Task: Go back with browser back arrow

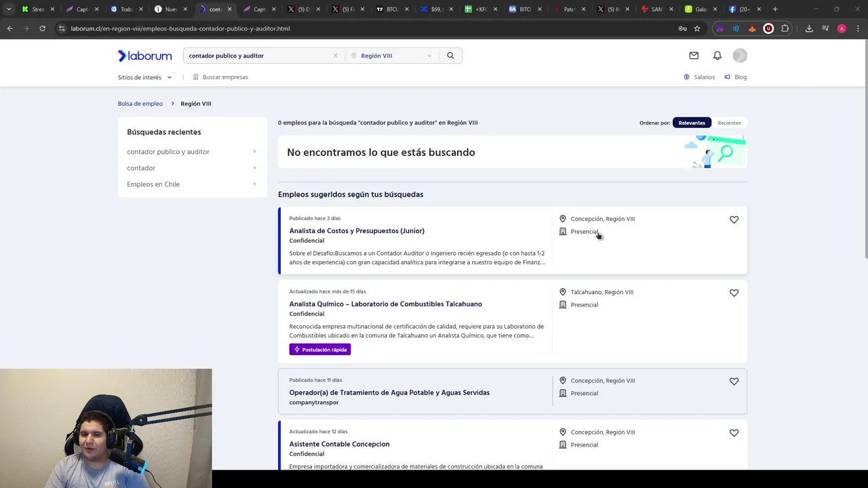Action: tap(9, 28)
